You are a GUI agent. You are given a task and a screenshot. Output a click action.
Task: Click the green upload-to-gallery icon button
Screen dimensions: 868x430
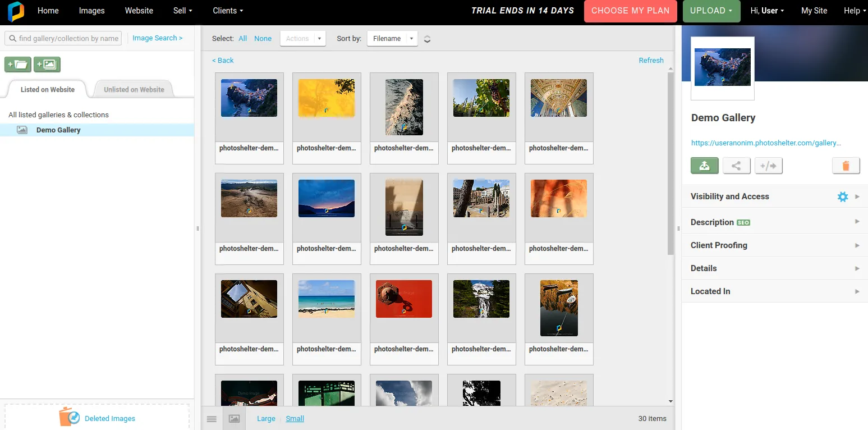(705, 166)
